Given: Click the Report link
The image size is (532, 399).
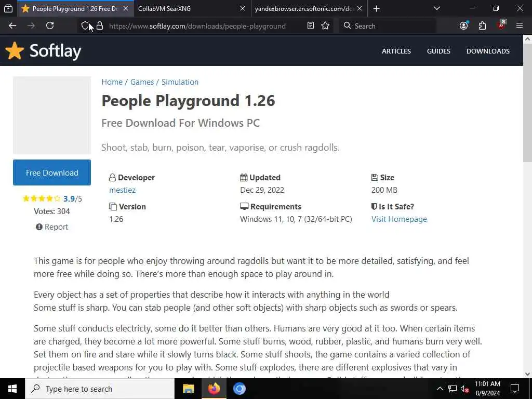Looking at the screenshot, I should [52, 227].
